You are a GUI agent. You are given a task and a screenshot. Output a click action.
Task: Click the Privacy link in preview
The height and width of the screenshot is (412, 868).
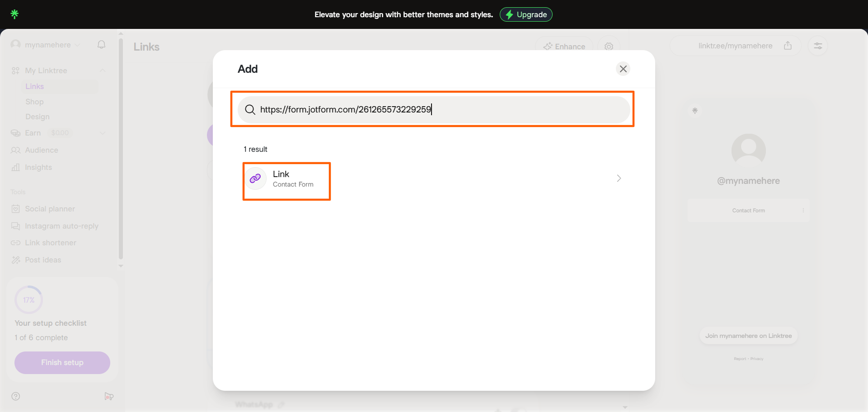(757, 359)
